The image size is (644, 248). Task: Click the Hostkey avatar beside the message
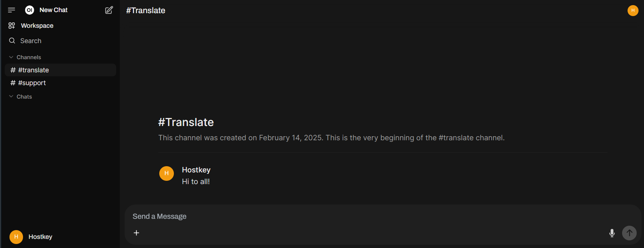point(167,173)
